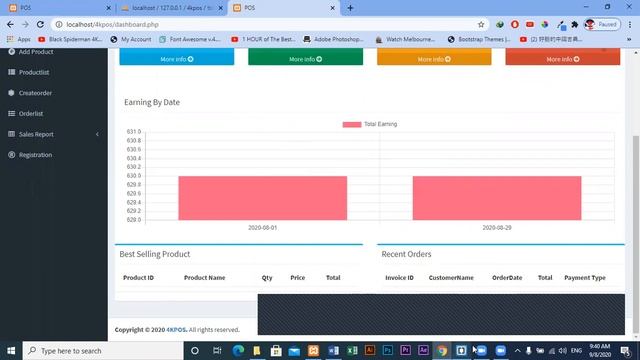Click the OrderDate column header
This screenshot has width=640, height=360.
pos(507,278)
